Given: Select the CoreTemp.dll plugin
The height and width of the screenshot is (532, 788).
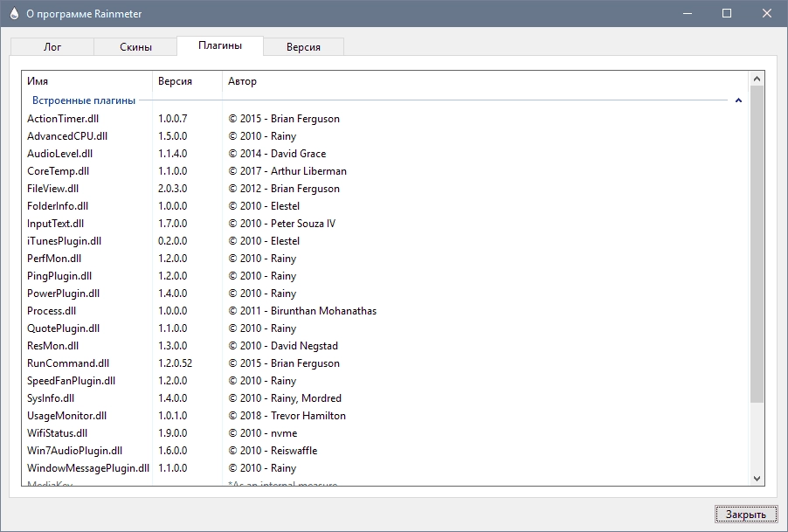Looking at the screenshot, I should pos(59,171).
